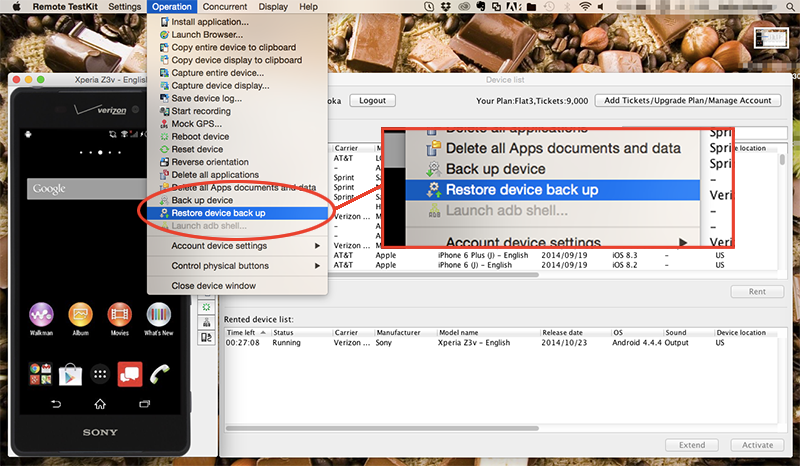Open the Concurrent menu
Image resolution: width=800 pixels, height=466 pixels.
coord(224,7)
